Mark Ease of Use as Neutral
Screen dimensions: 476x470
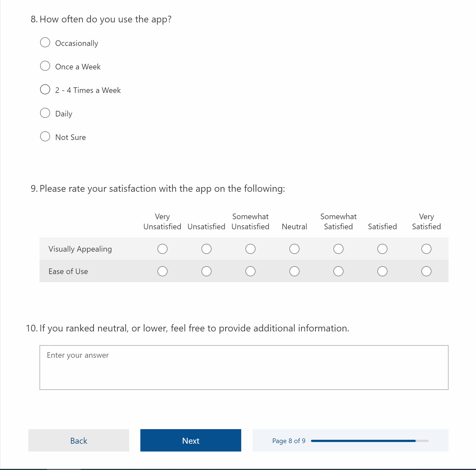tap(294, 271)
